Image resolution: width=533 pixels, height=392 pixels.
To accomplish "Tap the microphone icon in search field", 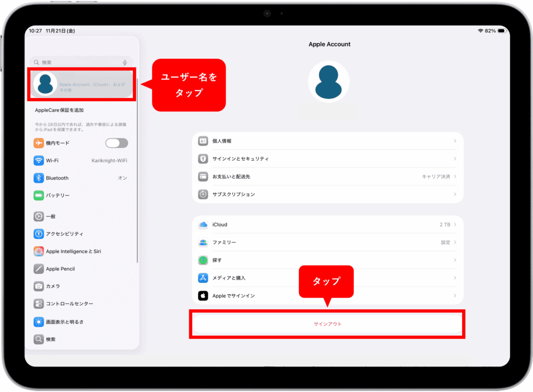I will (125, 62).
